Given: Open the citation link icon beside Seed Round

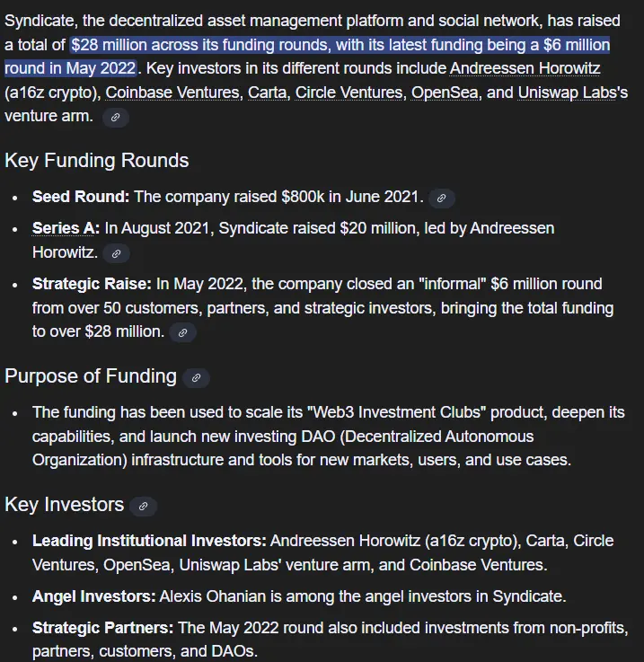Looking at the screenshot, I should (441, 198).
